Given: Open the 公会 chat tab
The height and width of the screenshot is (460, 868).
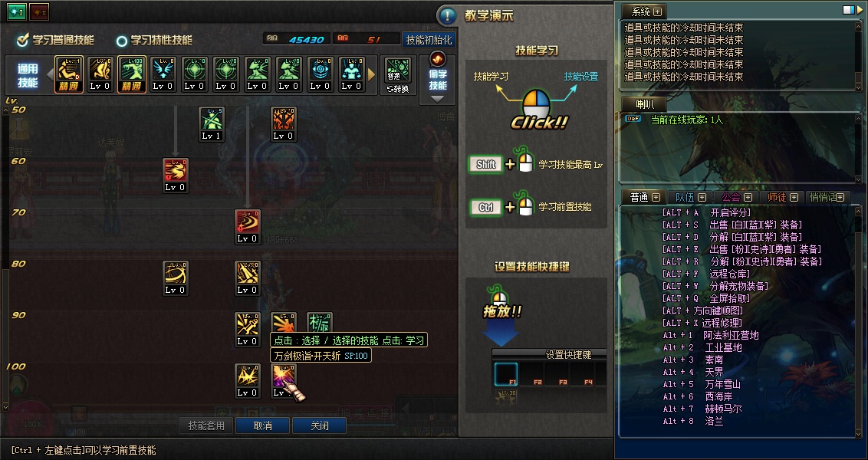Looking at the screenshot, I should (736, 197).
